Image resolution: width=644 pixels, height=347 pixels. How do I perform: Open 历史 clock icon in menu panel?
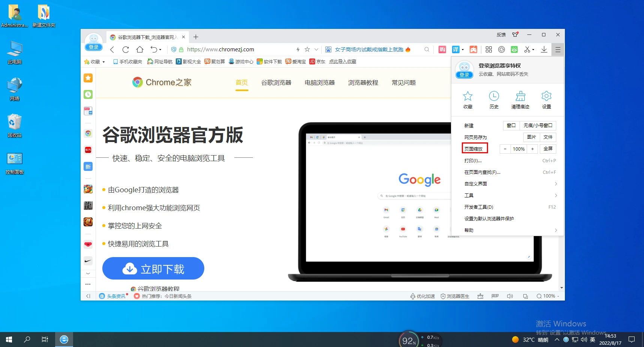(494, 99)
